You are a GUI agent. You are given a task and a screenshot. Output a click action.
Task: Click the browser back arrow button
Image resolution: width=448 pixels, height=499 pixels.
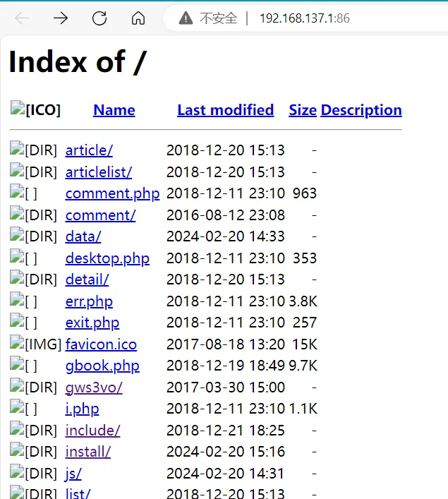(21, 18)
